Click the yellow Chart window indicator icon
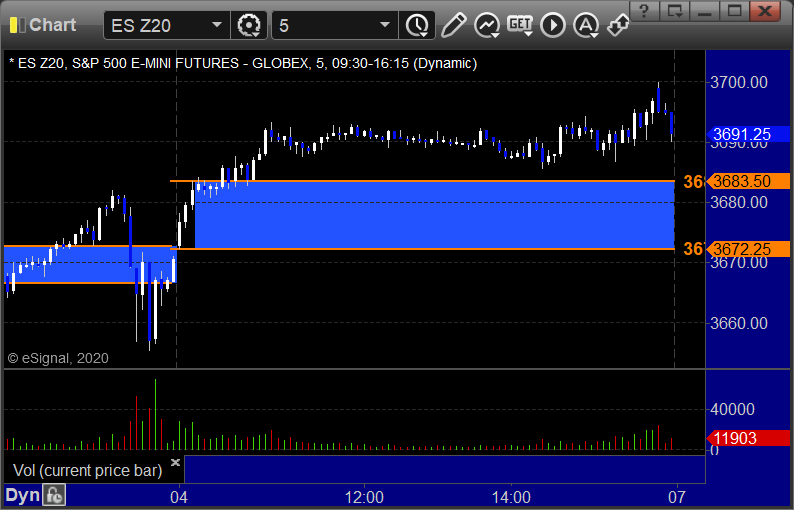 (17, 25)
